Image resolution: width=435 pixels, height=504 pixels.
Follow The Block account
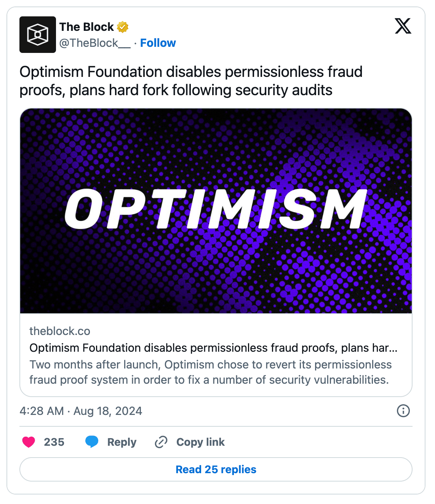coord(158,43)
